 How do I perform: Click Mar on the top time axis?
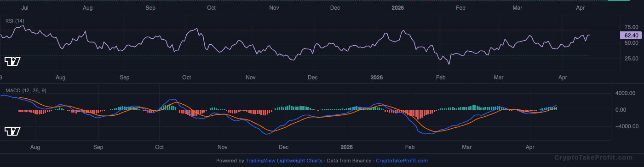517,8
